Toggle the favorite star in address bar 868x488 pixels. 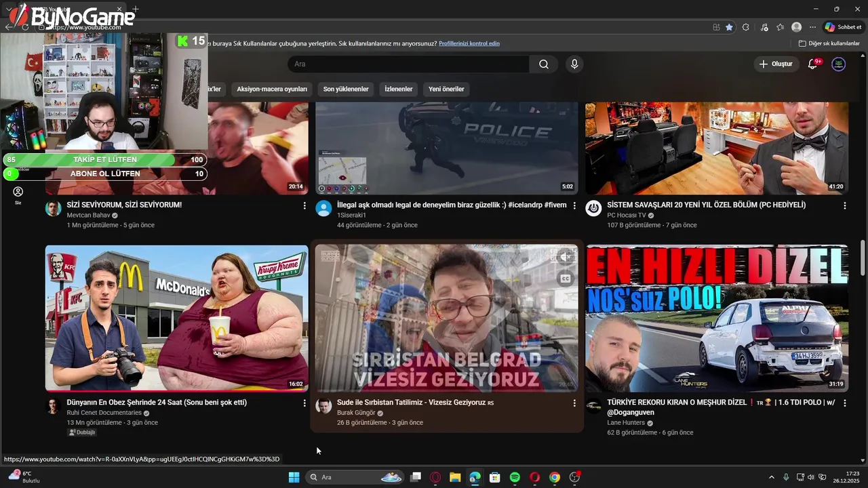coord(729,27)
